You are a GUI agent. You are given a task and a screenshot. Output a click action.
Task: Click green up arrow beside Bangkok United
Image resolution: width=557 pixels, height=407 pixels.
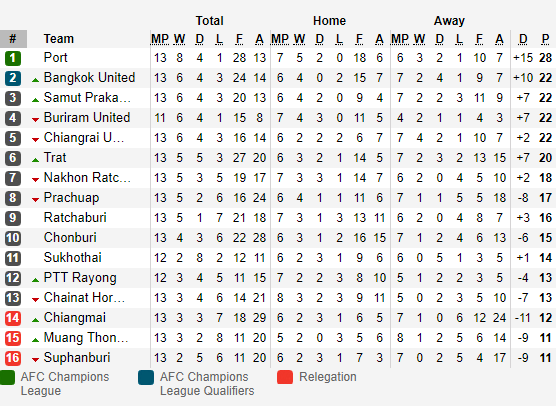tap(35, 80)
